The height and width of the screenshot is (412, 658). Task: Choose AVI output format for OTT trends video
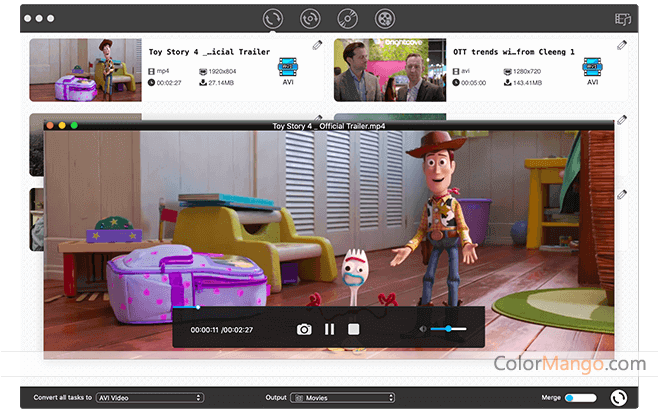coord(593,71)
